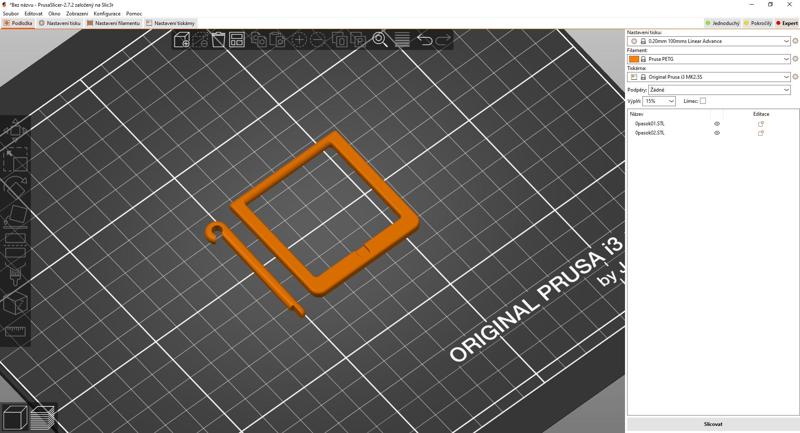The height and width of the screenshot is (433, 800).
Task: Open filament settings gear icon
Action: tap(795, 59)
